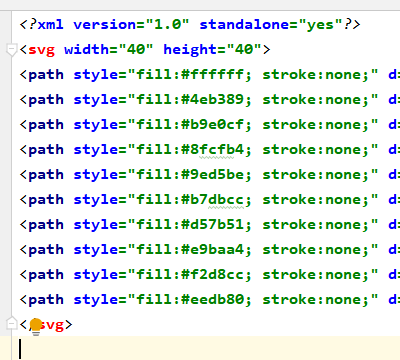400x360 pixels.
Task: Click the fill:#d57b51 style value
Action: tap(194, 225)
